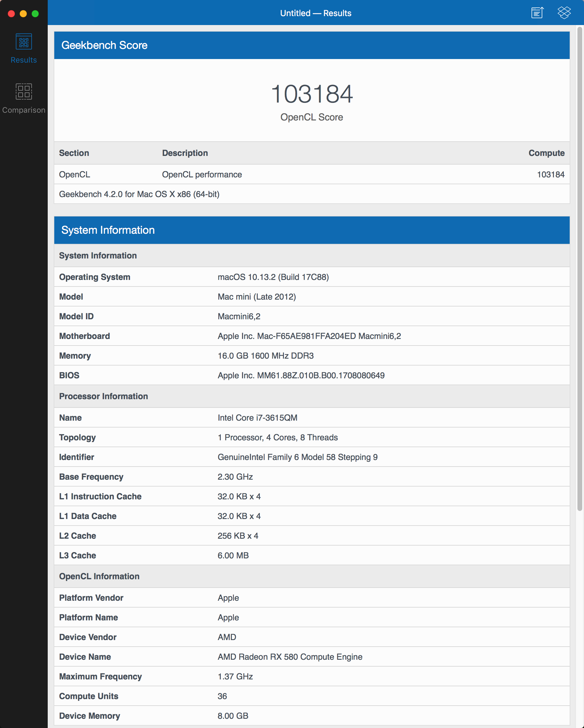Click the Comparison label in sidebar
Viewport: 584px width, 728px height.
24,110
